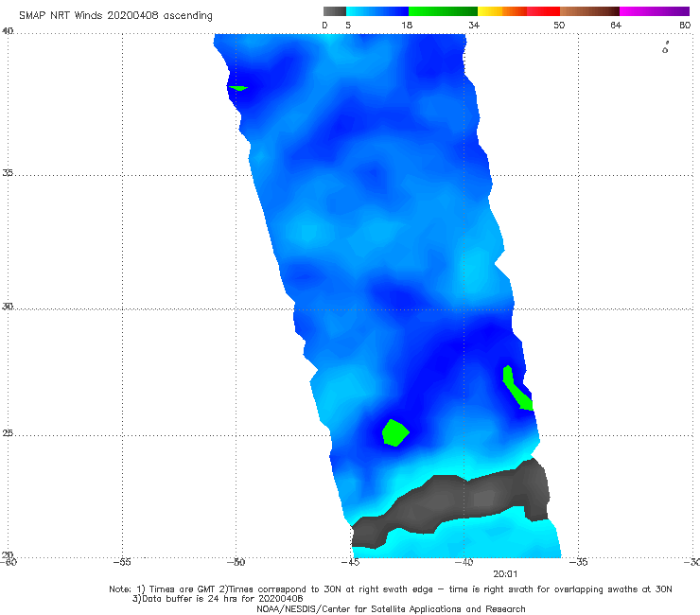Click the 20:01 swath time label
700x615 pixels.
(505, 574)
